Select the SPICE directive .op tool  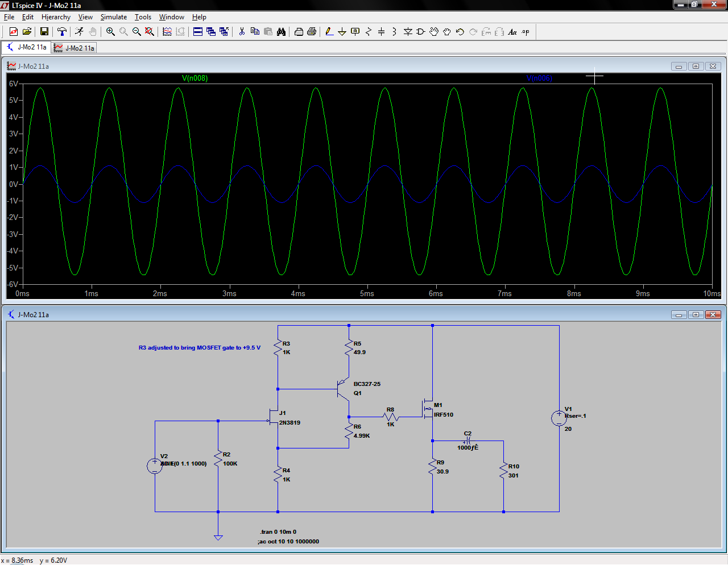526,32
